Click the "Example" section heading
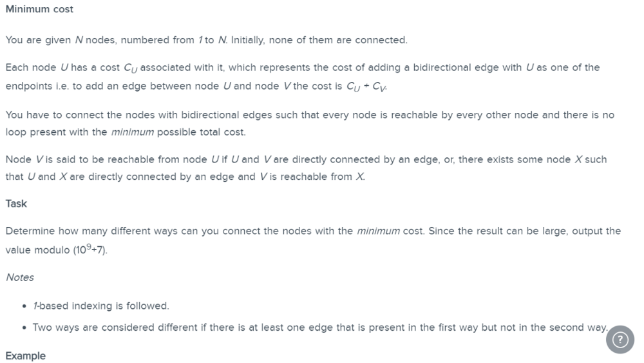644x363 pixels. click(x=26, y=356)
